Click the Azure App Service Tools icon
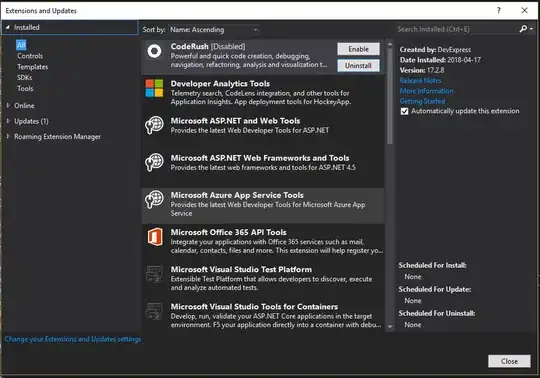 154,199
